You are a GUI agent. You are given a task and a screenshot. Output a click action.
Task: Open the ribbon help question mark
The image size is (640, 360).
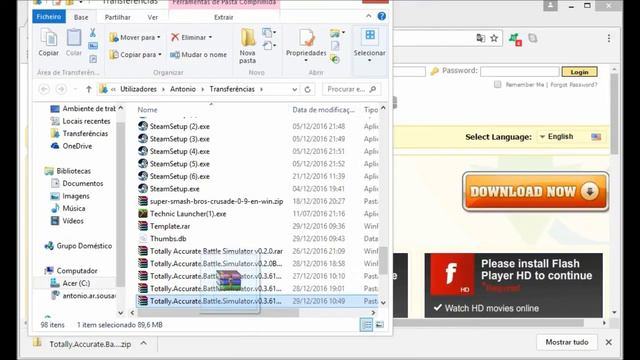coord(382,16)
